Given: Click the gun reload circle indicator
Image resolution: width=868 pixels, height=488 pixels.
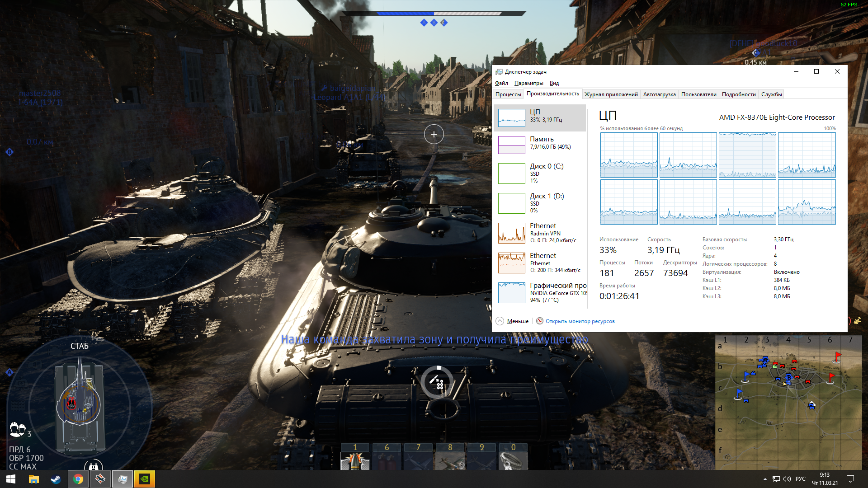Looking at the screenshot, I should tap(437, 382).
